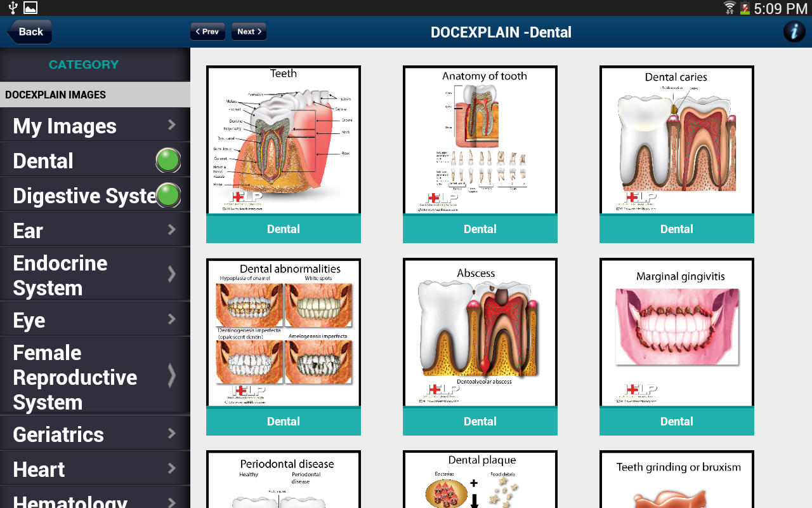812x508 pixels.
Task: Toggle green indicator beside Dental
Action: tap(168, 161)
